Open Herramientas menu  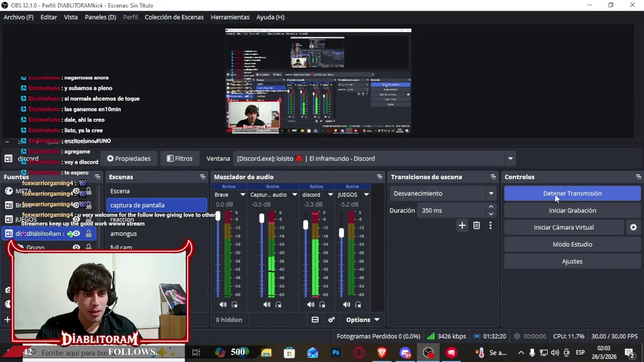coord(230,17)
